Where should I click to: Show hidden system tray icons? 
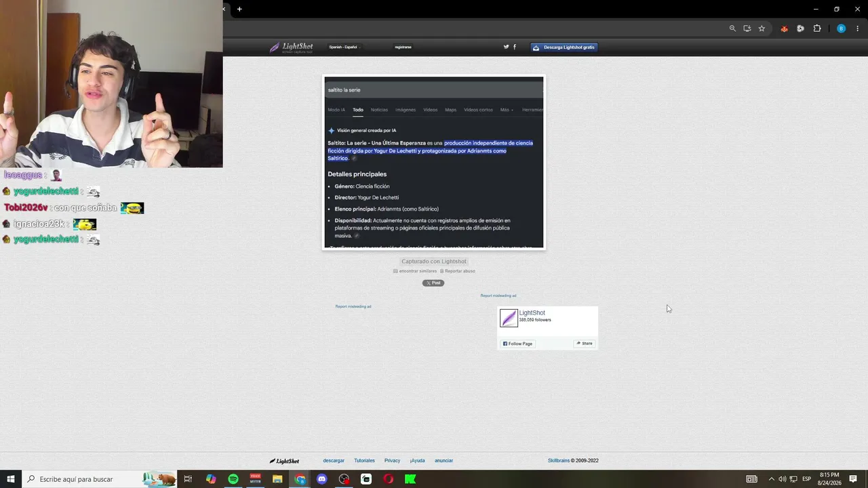771,479
